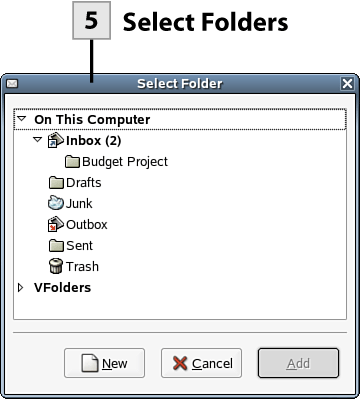Collapse the On This Computer tree
This screenshot has width=360, height=399.
tap(22, 118)
